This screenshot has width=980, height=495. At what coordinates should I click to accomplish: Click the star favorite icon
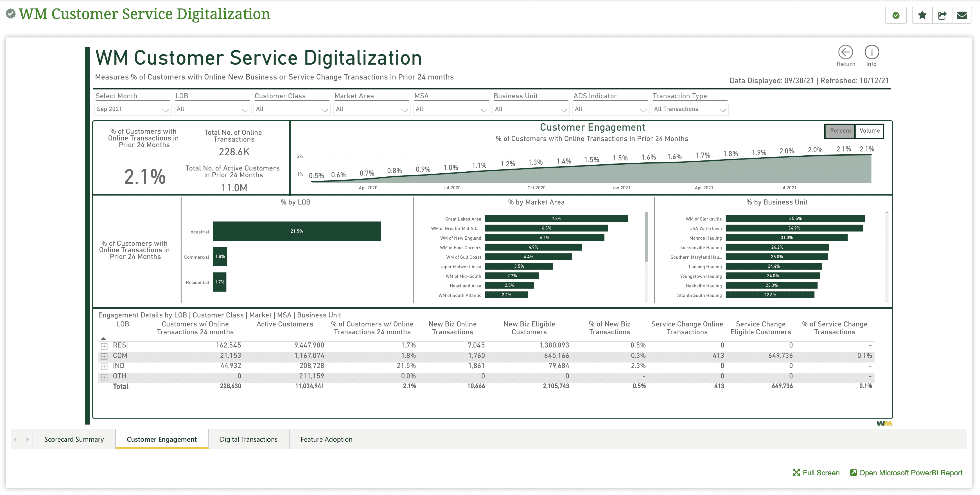point(922,15)
